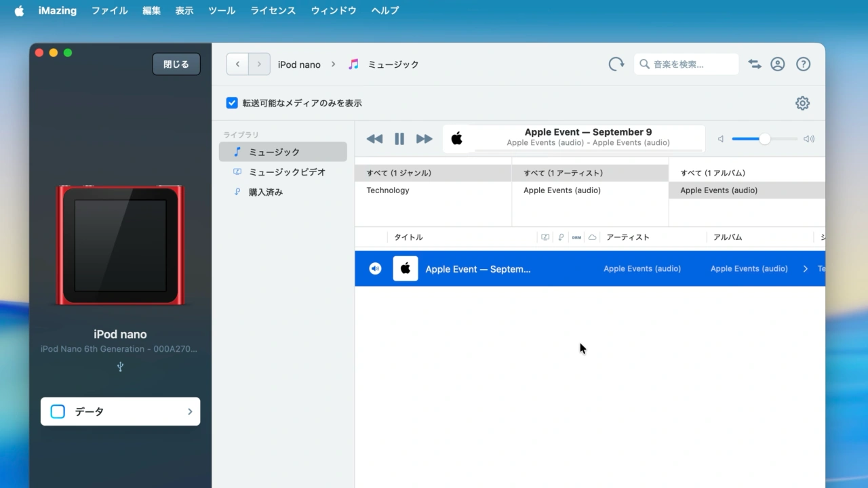Click the DRM column header icon

[x=576, y=237]
